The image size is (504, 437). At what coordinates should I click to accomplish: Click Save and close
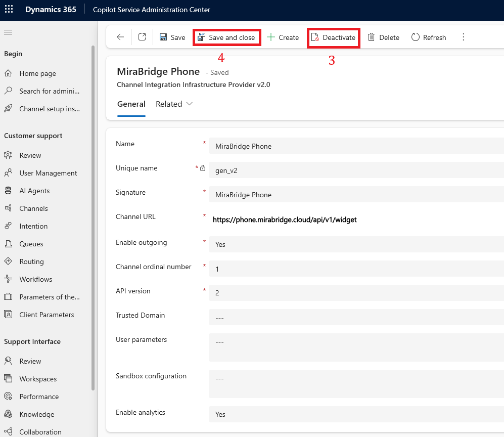[227, 37]
